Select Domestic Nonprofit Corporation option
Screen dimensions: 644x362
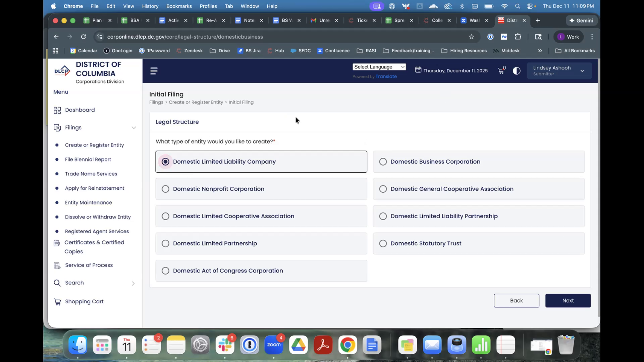tap(166, 189)
